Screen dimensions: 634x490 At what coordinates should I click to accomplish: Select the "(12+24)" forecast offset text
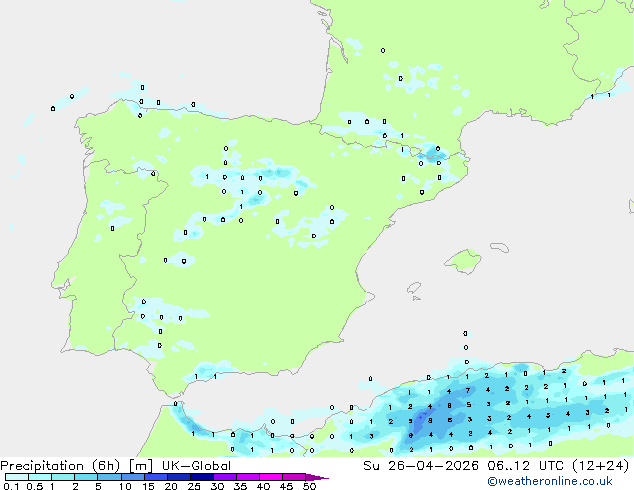click(600, 466)
